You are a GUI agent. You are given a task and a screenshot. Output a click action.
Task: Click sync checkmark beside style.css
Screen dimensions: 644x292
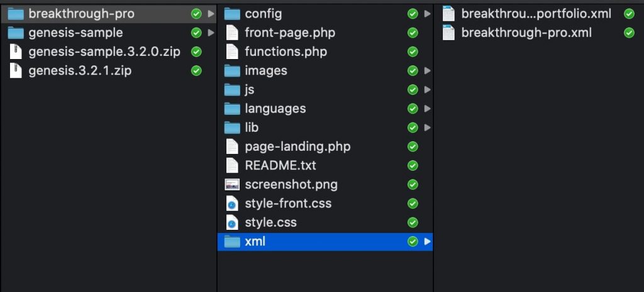pyautogui.click(x=413, y=223)
